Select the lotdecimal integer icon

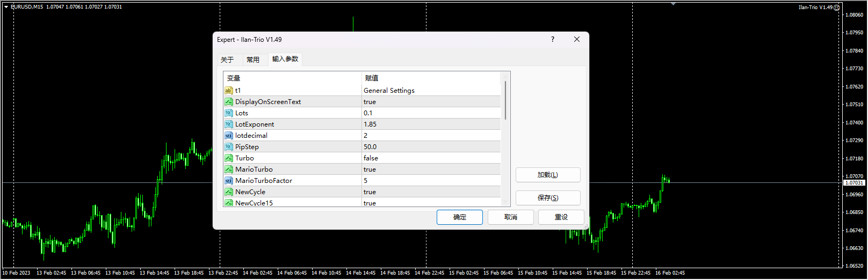[x=229, y=136]
